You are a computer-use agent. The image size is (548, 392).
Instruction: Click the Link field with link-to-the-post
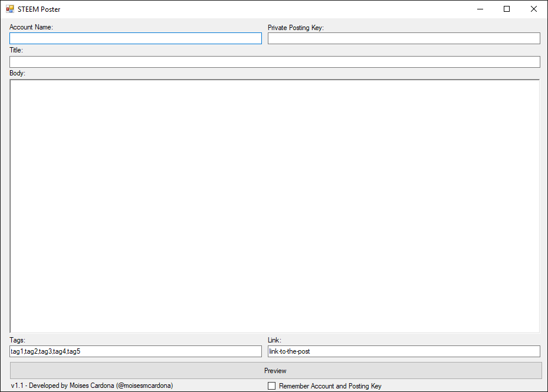click(404, 351)
